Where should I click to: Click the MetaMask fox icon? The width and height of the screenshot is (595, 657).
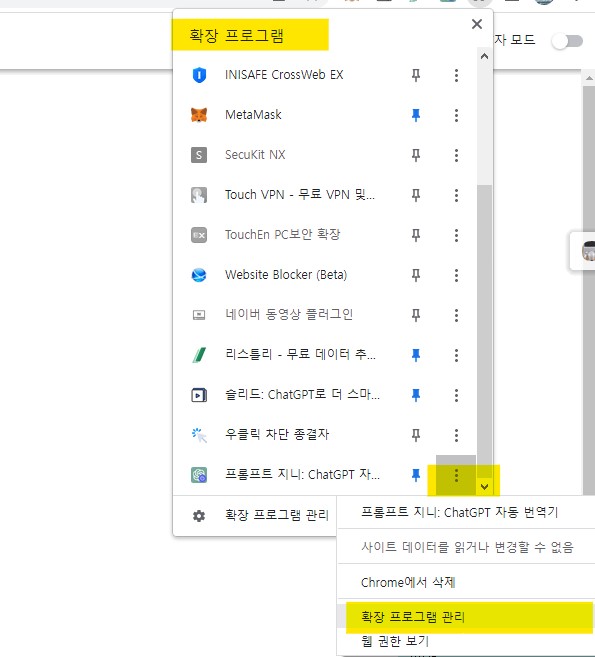click(199, 115)
